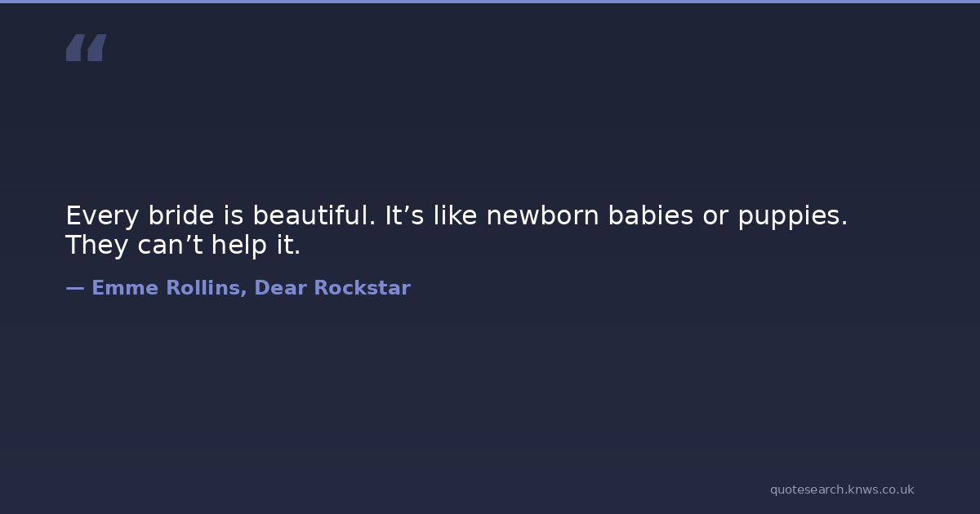Click the word "Rockstar" in the attribution
980x514 pixels.
tap(362, 288)
